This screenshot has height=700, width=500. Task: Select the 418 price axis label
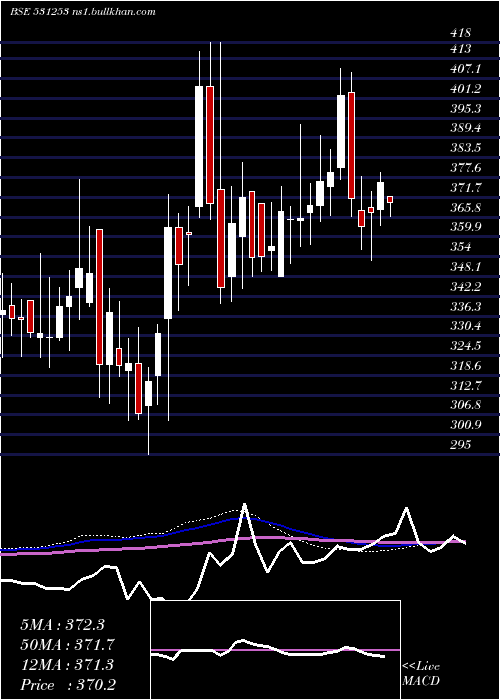pyautogui.click(x=461, y=33)
